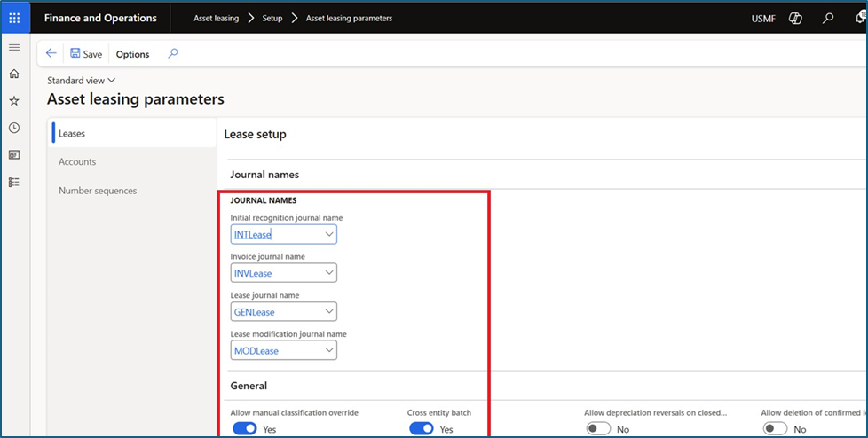The width and height of the screenshot is (868, 438).
Task: Switch to the Accounts tab
Action: [x=77, y=162]
